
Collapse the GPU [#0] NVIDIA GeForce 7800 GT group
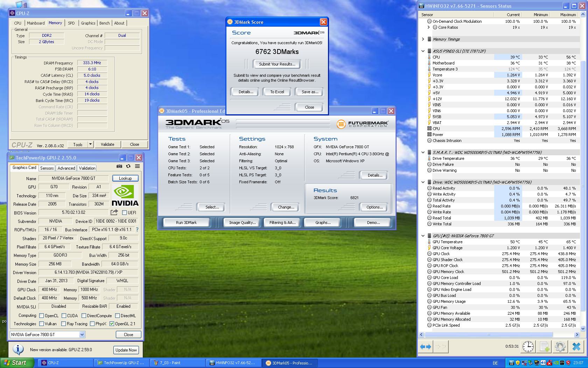tap(423, 236)
